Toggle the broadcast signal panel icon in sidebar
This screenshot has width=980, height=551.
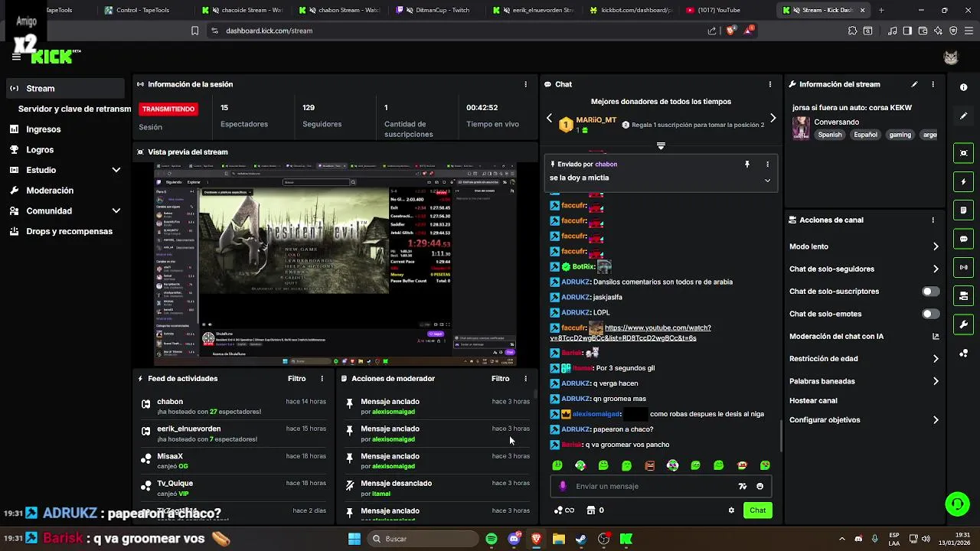click(963, 267)
